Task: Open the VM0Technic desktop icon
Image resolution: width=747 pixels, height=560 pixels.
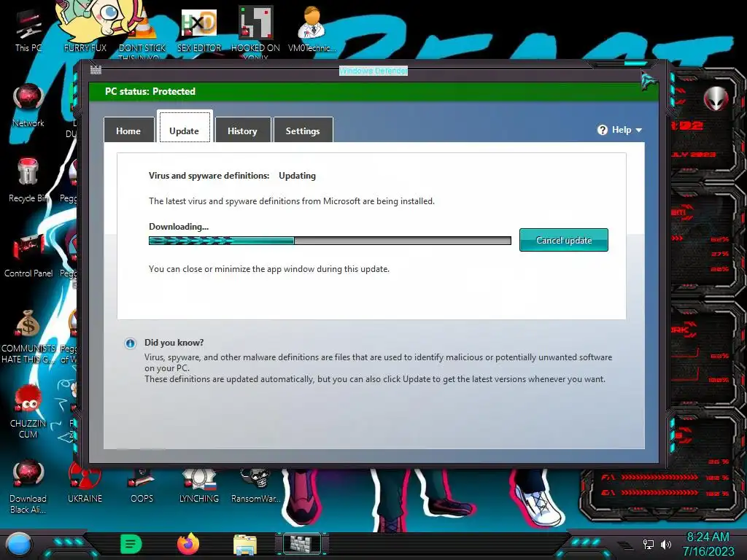Action: coord(312,29)
